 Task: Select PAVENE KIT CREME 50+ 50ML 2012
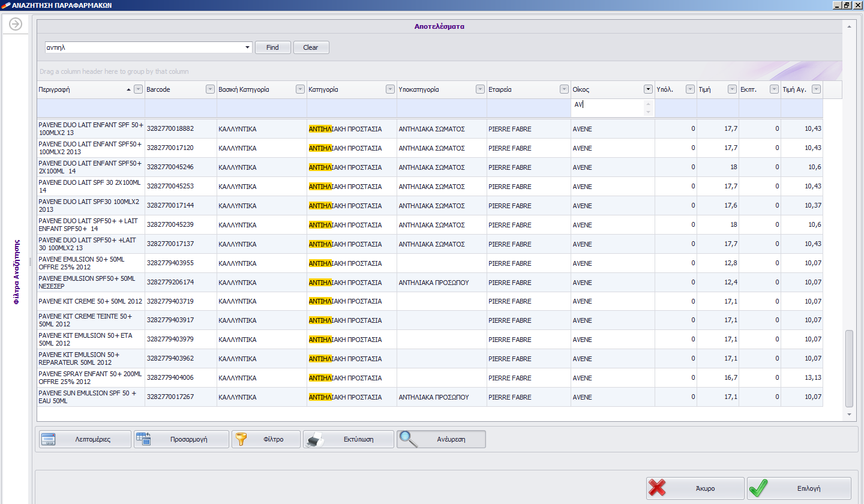(x=430, y=301)
